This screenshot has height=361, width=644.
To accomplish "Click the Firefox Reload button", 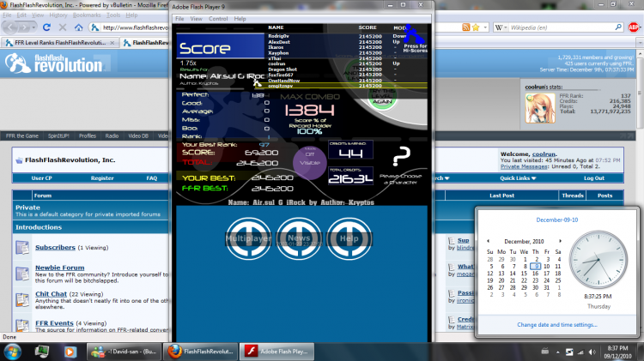I will (46, 27).
